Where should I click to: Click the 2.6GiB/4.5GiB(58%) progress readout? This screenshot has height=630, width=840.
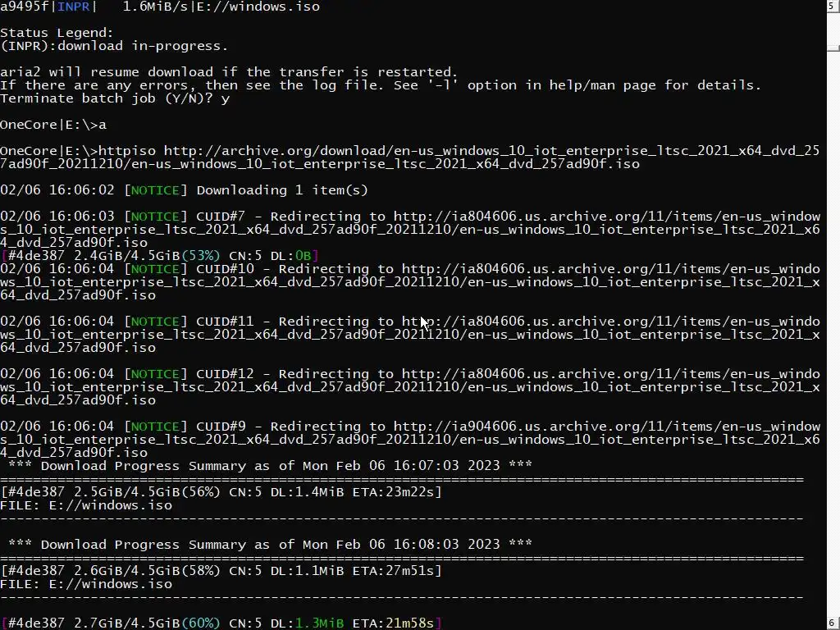pos(147,571)
